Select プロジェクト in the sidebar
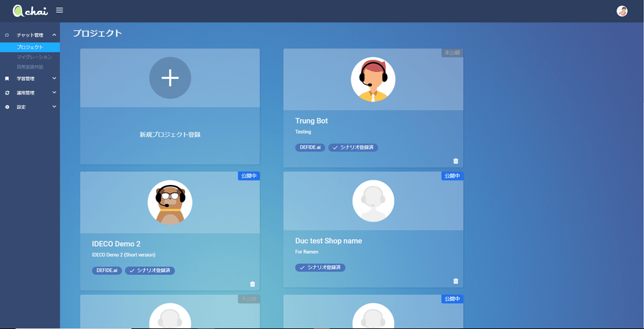The width and height of the screenshot is (644, 329). (30, 47)
